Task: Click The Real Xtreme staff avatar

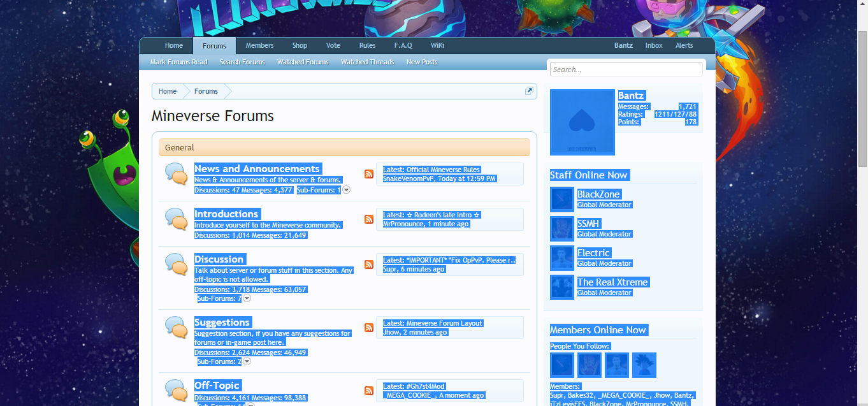Action: point(562,287)
